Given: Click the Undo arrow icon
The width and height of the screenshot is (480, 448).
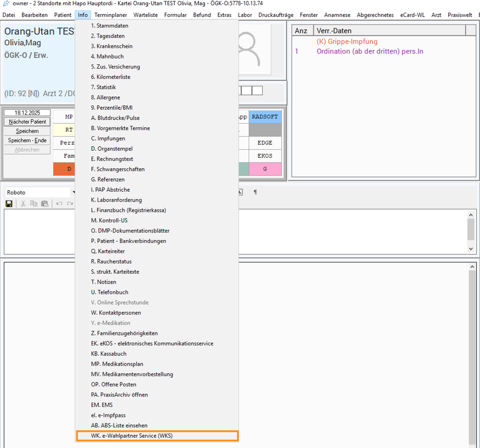Looking at the screenshot, I should pyautogui.click(x=59, y=204).
